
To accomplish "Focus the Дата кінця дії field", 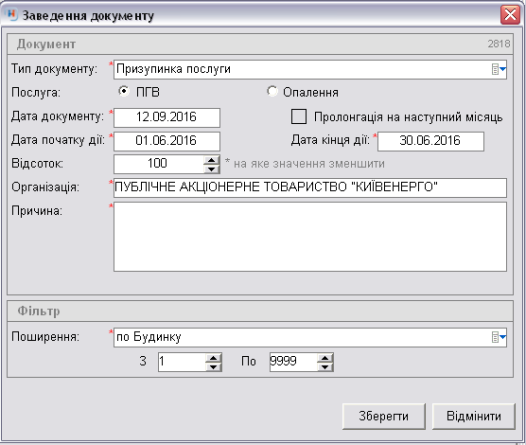I will point(430,141).
